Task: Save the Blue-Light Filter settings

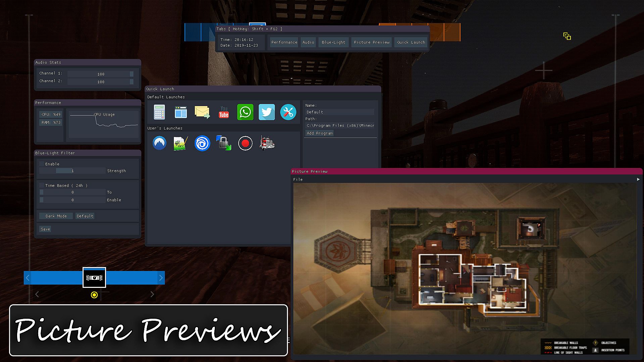Action: [x=45, y=229]
